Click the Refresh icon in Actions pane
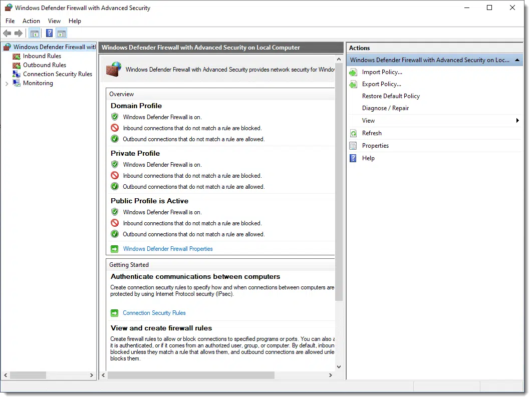 pyautogui.click(x=353, y=133)
